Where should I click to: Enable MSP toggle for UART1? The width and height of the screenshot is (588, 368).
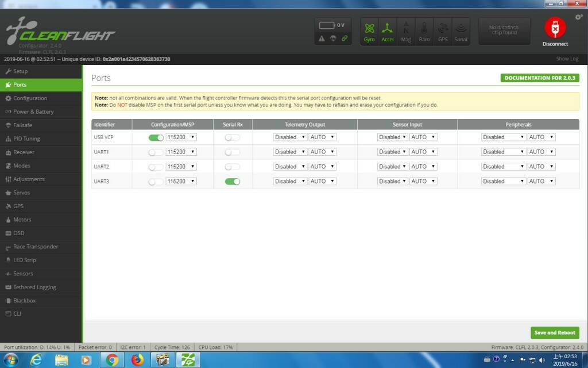pos(156,152)
